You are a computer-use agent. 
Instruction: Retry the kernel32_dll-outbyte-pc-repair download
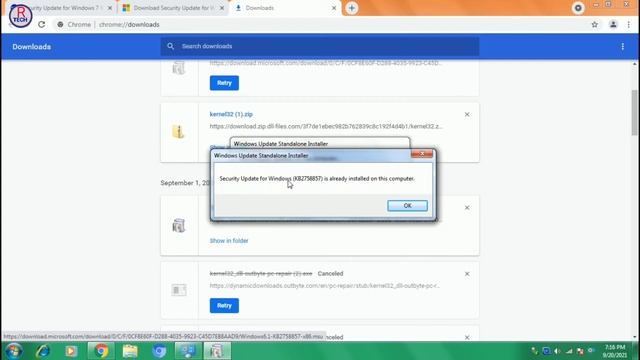(x=224, y=305)
